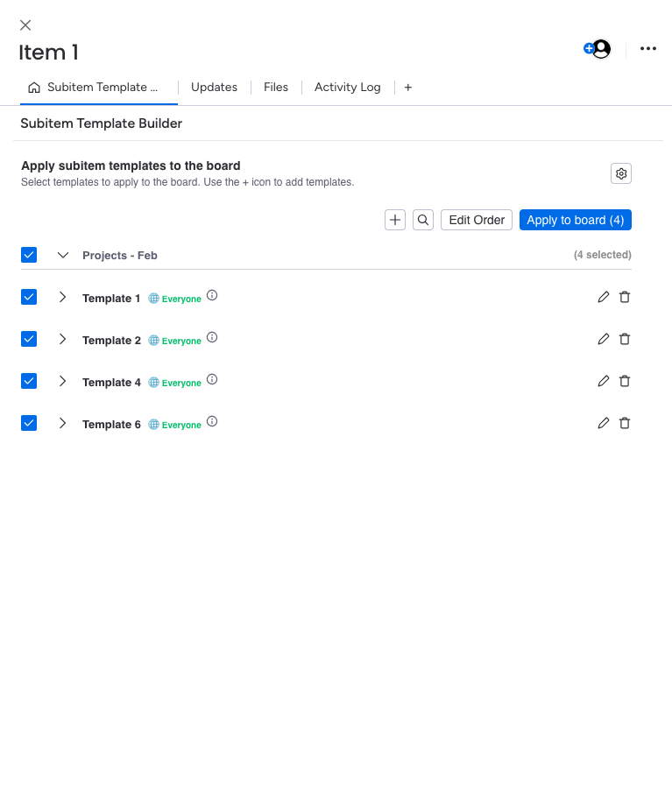This screenshot has height=789, width=672.
Task: Click info icon next to Template 4
Action: click(212, 380)
